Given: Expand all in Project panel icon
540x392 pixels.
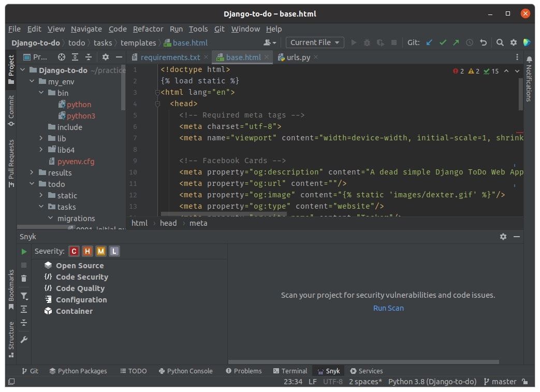Looking at the screenshot, I should coord(75,57).
